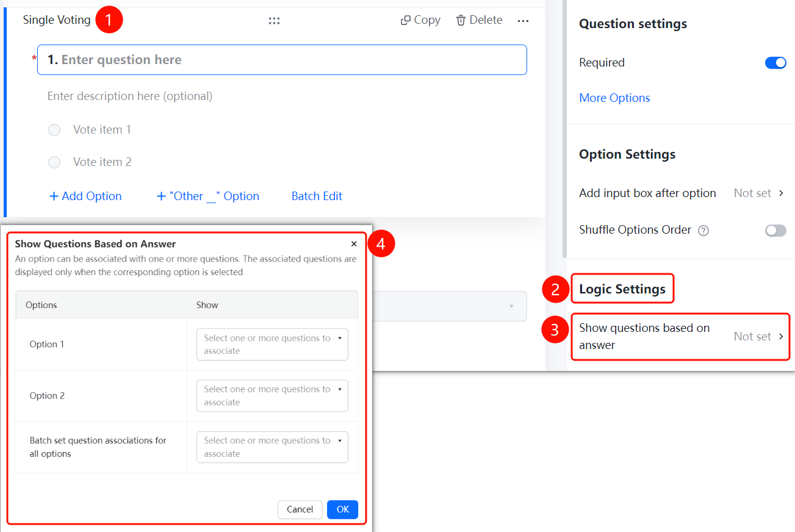
Task: Click Add Option link
Action: (85, 196)
